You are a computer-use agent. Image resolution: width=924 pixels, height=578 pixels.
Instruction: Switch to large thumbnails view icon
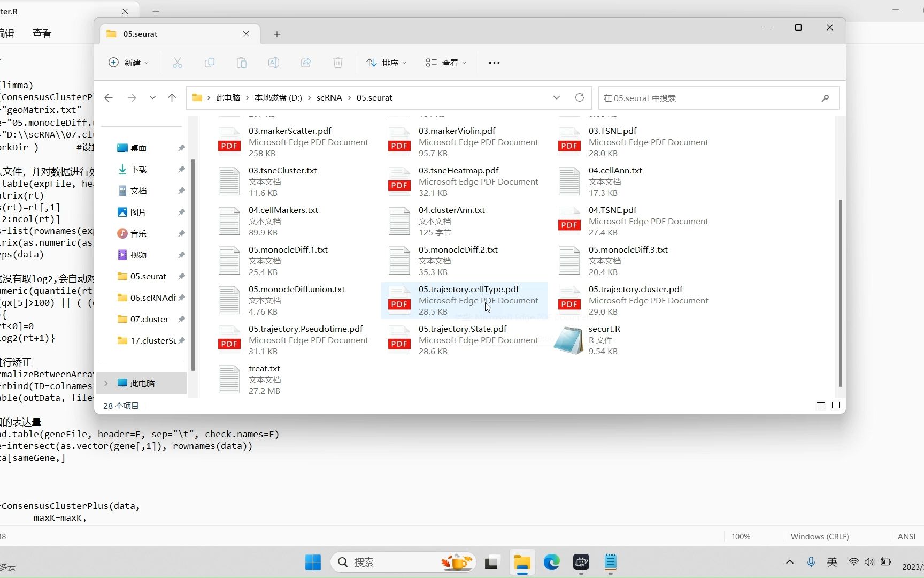[836, 406]
